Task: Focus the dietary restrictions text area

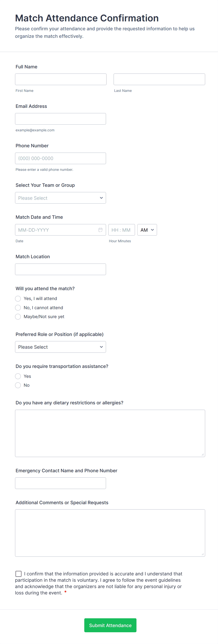Action: tap(110, 433)
